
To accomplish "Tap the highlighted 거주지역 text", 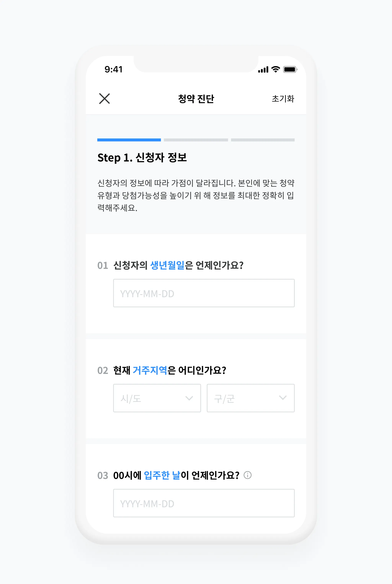I will (150, 370).
